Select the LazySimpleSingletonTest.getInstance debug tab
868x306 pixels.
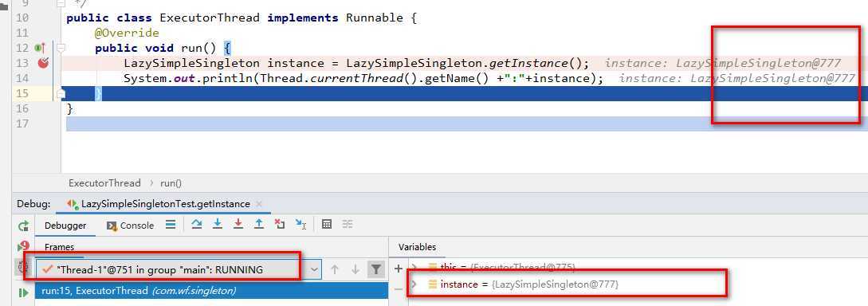pyautogui.click(x=166, y=204)
